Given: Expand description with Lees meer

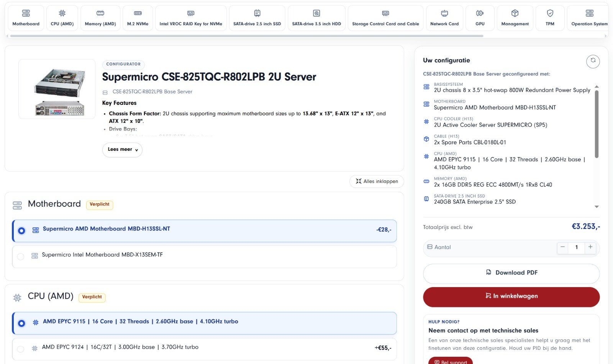Looking at the screenshot, I should 122,150.
